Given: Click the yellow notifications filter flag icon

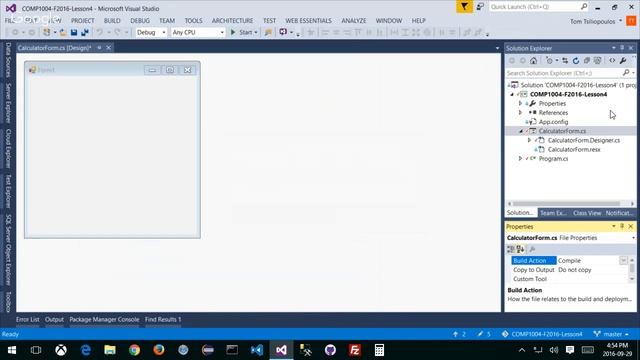Looking at the screenshot, I should tap(464, 7).
